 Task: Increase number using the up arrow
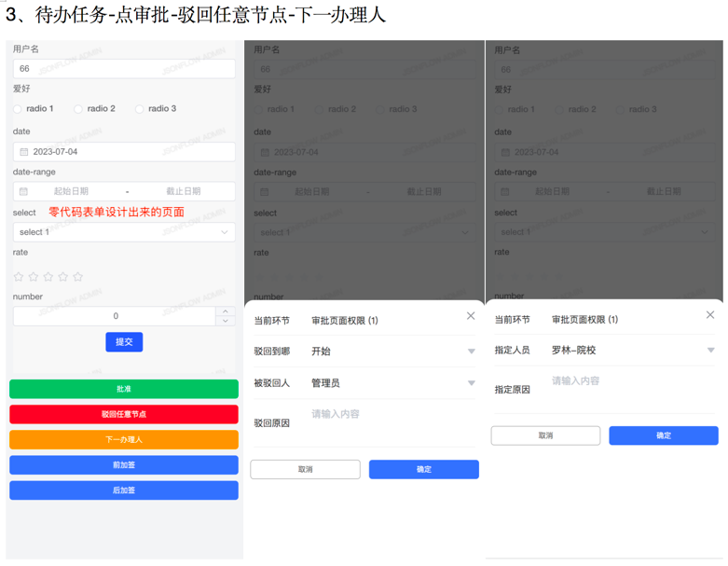(x=225, y=311)
